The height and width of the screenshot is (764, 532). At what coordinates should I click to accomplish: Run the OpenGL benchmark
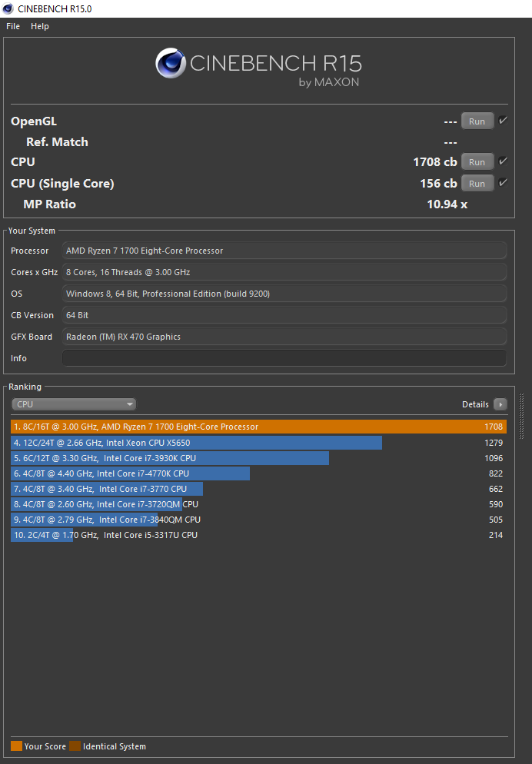pyautogui.click(x=477, y=121)
